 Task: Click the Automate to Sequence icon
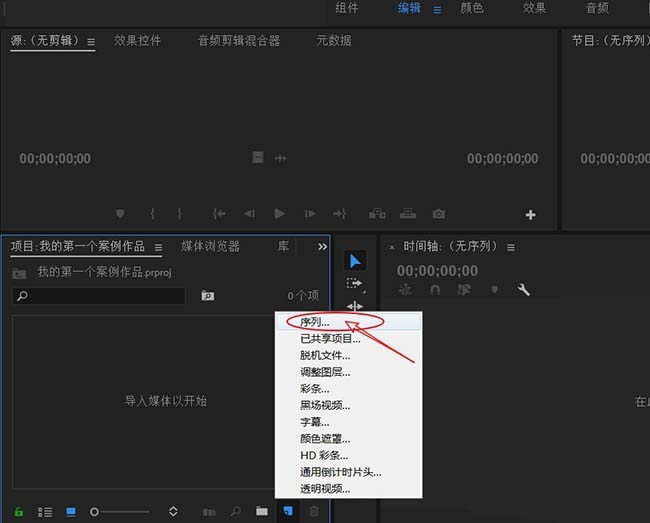(209, 512)
